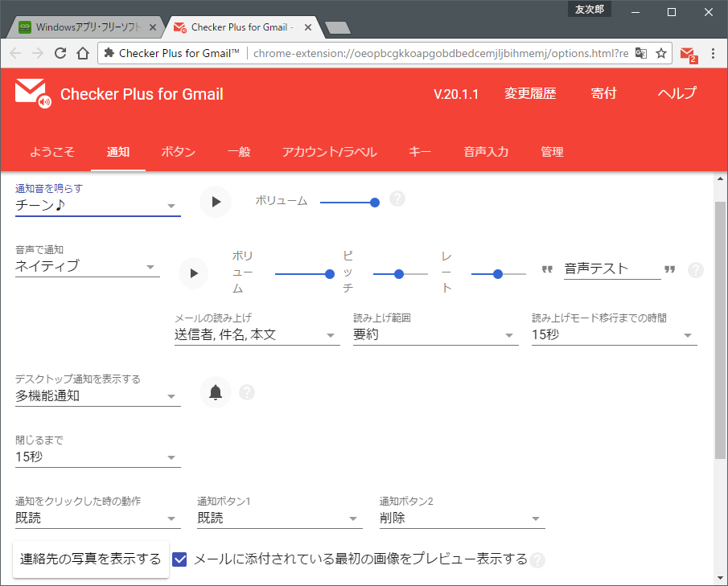The width and height of the screenshot is (728, 586).
Task: Toggle the 連絡先の写真を表示する option
Action: (x=90, y=560)
